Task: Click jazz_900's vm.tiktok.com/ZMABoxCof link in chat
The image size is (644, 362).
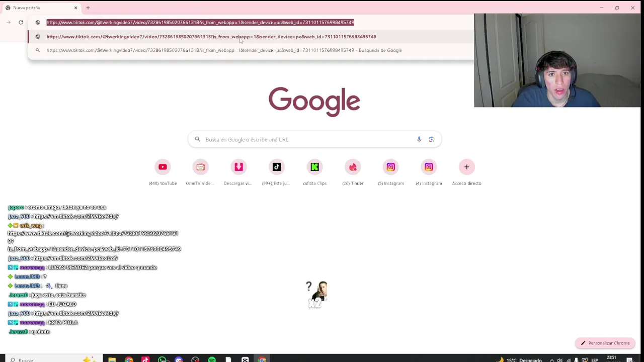Action: [x=76, y=258]
